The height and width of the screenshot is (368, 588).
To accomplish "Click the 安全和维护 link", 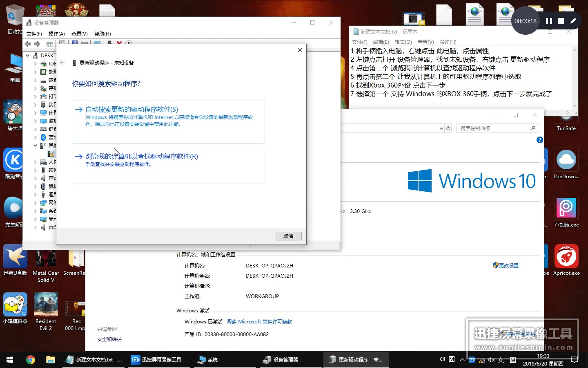I will tap(109, 339).
